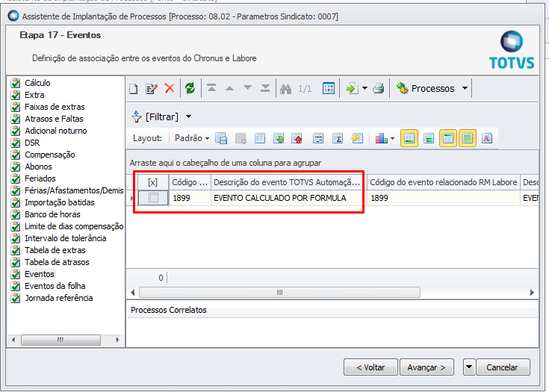
Task: Click the step list scrollbar right arrow
Action: pos(118,340)
